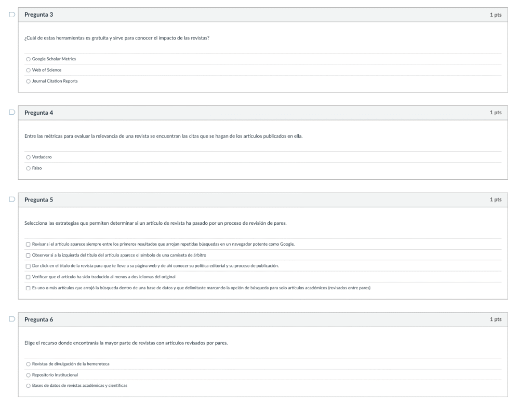The width and height of the screenshot is (532, 404).
Task: Select the Google Scholar Metrics option
Action: [x=28, y=59]
